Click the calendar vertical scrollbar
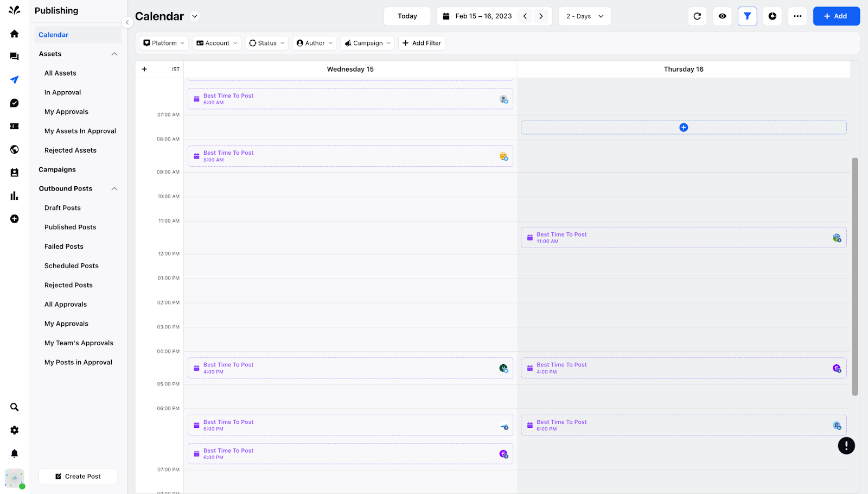Viewport: 868px width, 494px height. pos(855,277)
